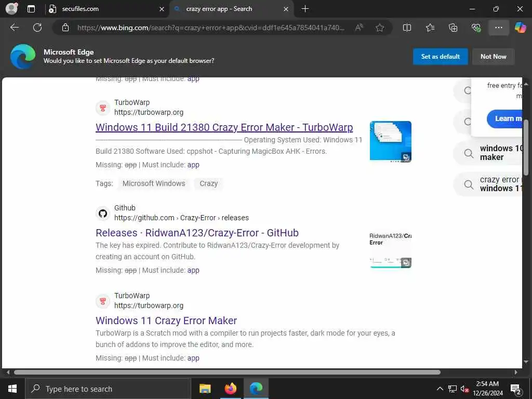Open the notification center icon

click(x=516, y=389)
